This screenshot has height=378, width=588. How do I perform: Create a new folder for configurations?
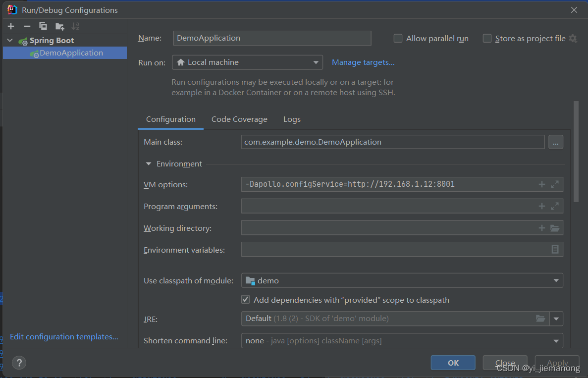tap(59, 26)
